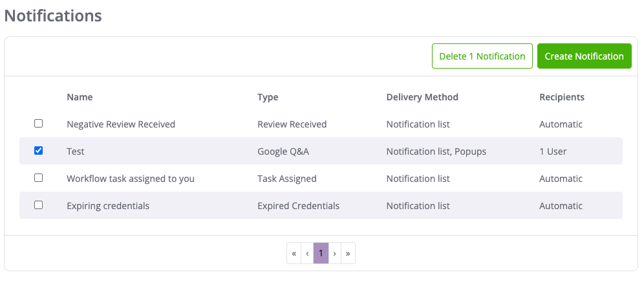The image size is (644, 290).
Task: Click the Delete 1 Notification button
Action: click(482, 56)
